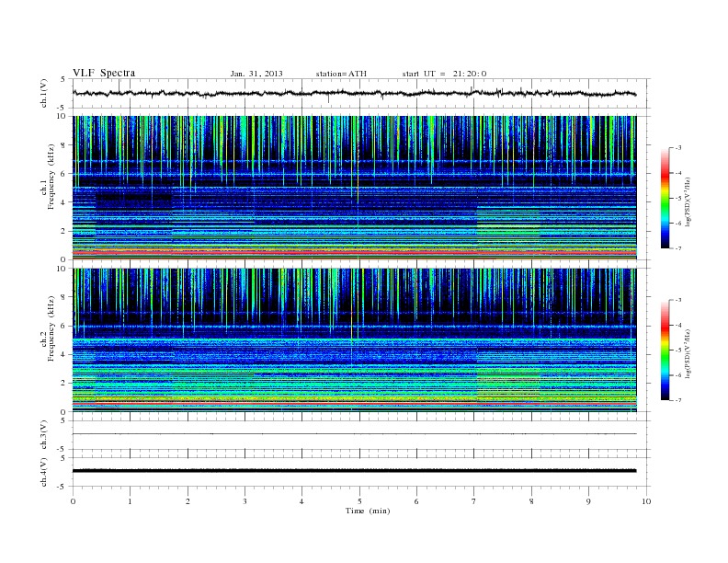Click the ch.2 "Frequency (kHz)" axis label
The height and width of the screenshot is (563, 728).
pyautogui.click(x=51, y=327)
